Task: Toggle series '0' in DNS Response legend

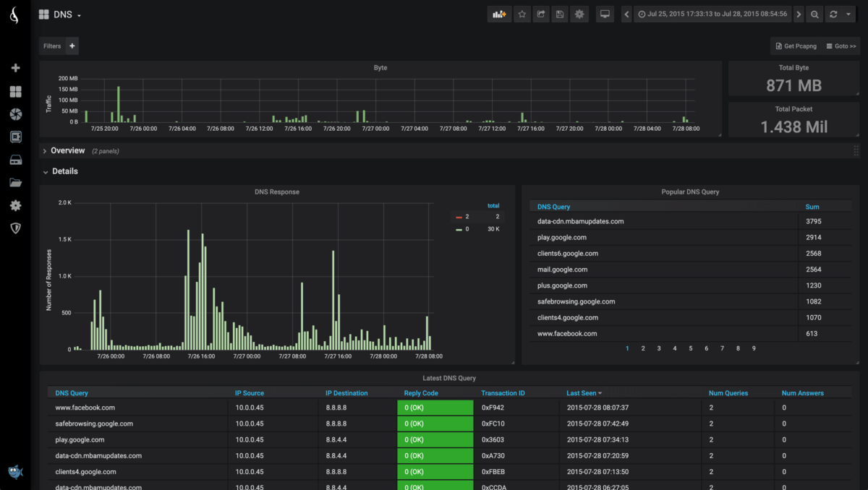Action: pos(466,229)
